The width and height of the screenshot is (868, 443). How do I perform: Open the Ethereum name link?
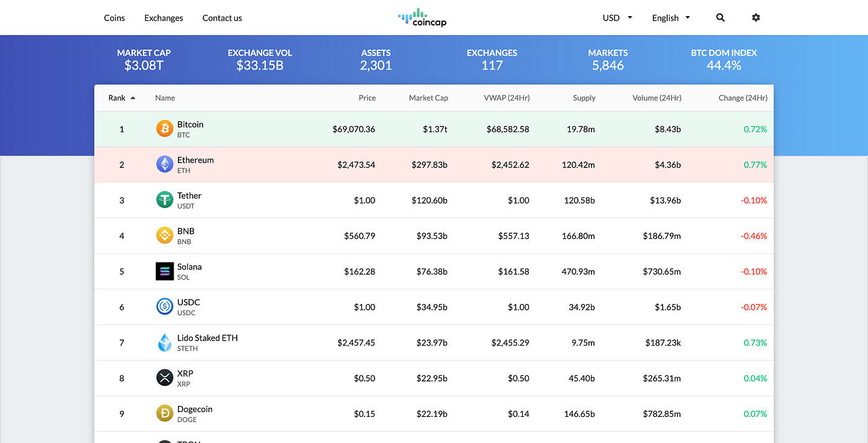click(x=195, y=159)
